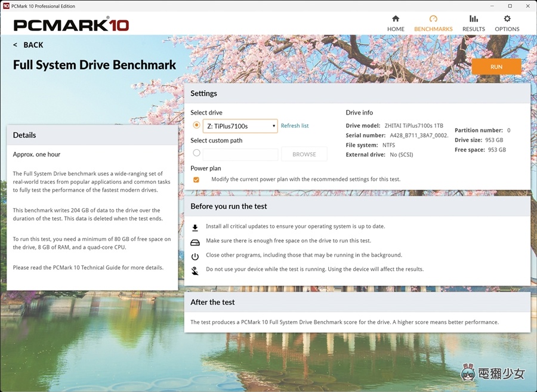
Task: Expand the Z: TiPlus7100s drive dropdown
Action: 240,126
